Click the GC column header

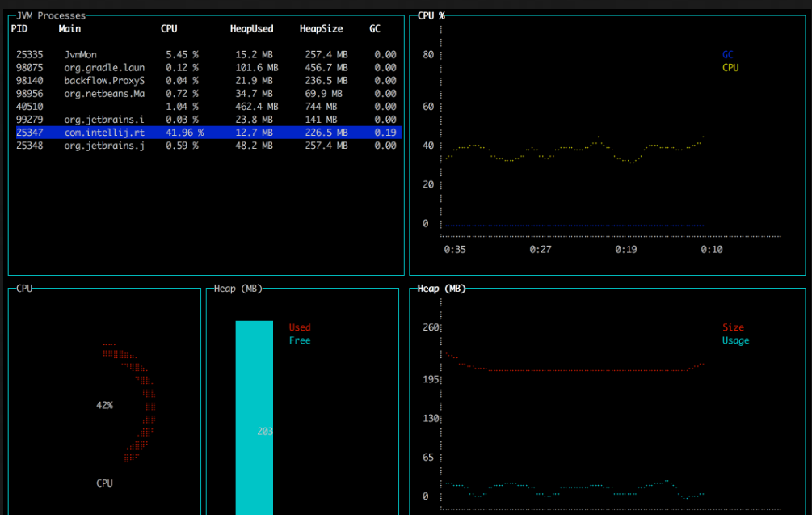coord(375,29)
